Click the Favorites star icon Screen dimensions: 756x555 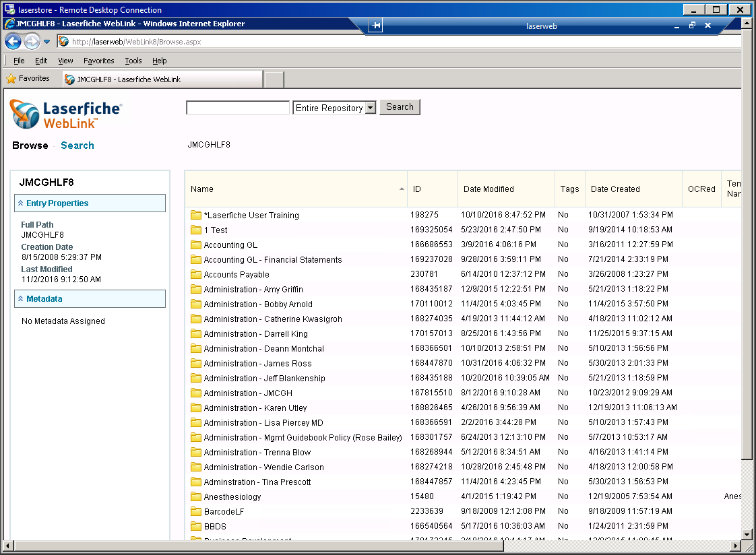click(11, 79)
